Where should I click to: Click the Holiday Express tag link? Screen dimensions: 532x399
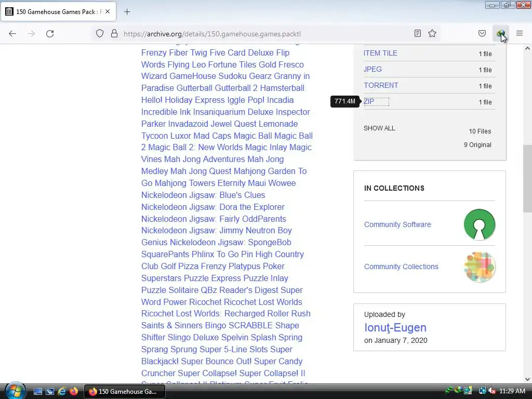(x=195, y=100)
